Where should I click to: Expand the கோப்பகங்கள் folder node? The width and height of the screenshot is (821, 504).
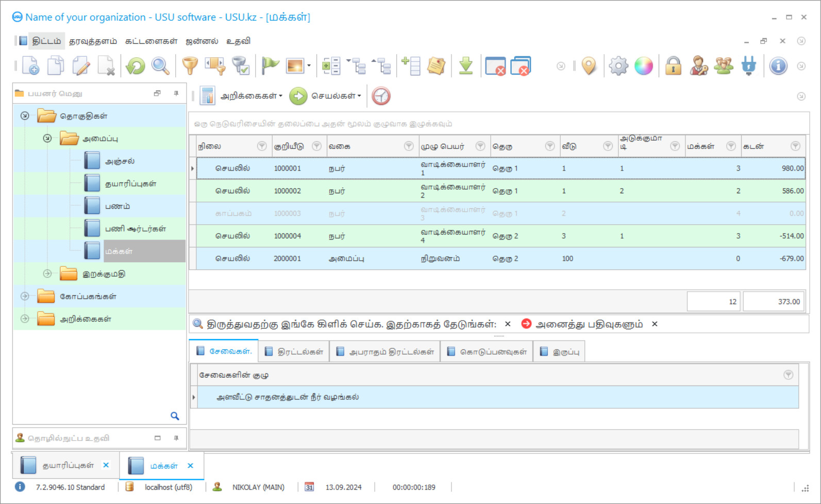(25, 296)
